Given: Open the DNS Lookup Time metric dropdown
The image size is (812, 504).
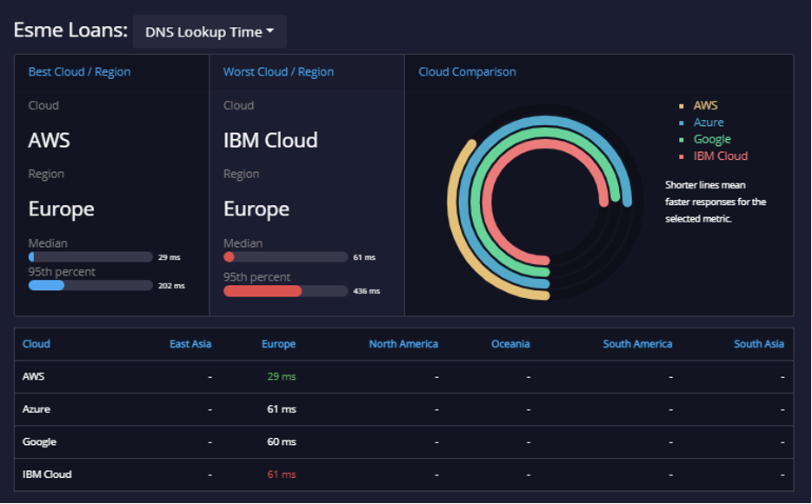Looking at the screenshot, I should click(210, 31).
